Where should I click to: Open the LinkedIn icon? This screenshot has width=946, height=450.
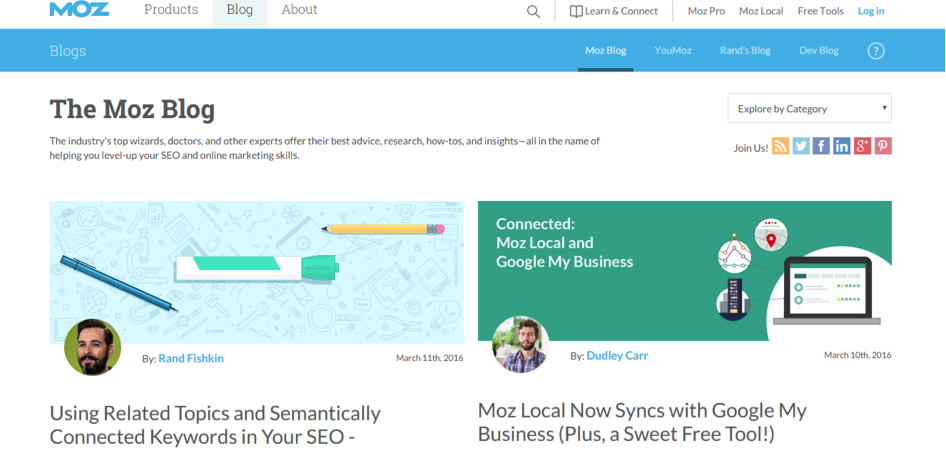coord(842,146)
